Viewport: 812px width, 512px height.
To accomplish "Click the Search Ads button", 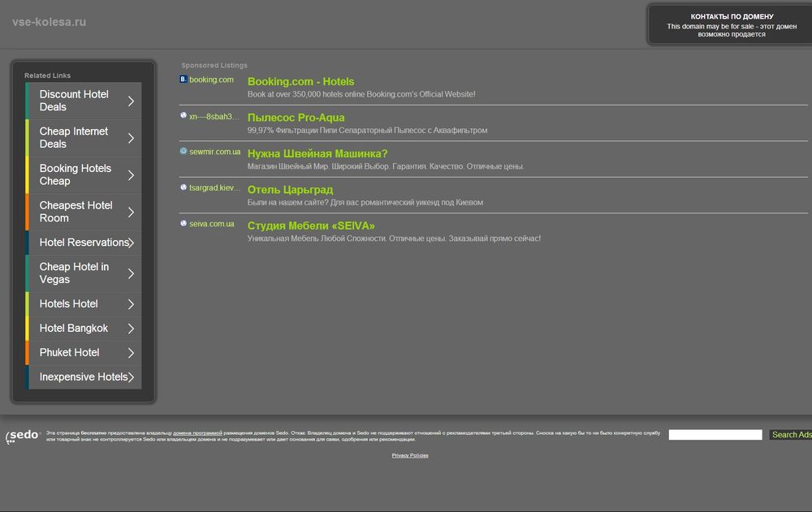I will pos(791,435).
